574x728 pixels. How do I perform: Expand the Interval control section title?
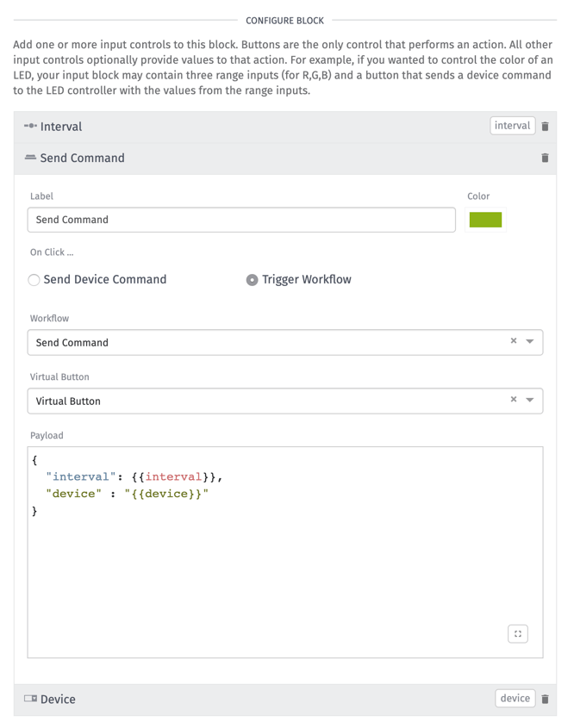click(x=61, y=127)
